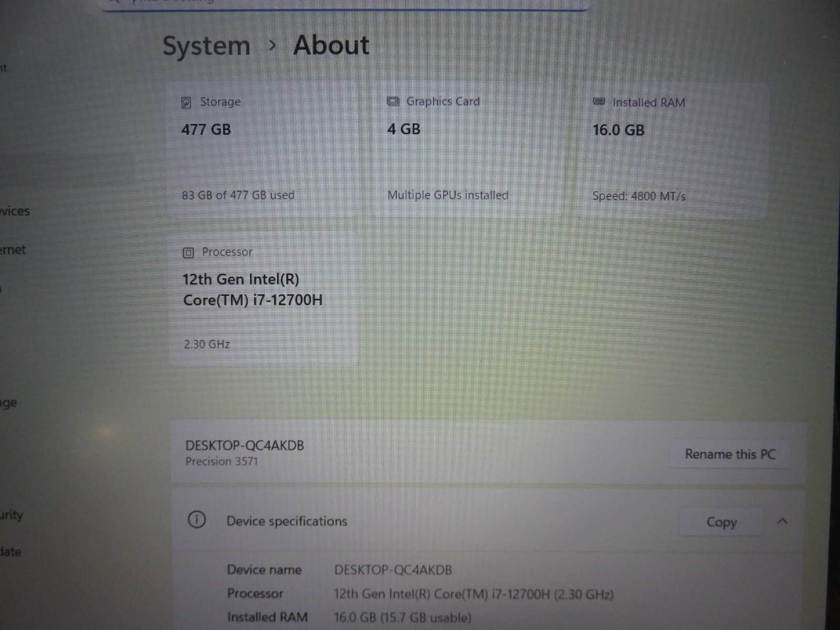The image size is (840, 630).
Task: Click the 'Device name' row label
Action: tap(264, 570)
